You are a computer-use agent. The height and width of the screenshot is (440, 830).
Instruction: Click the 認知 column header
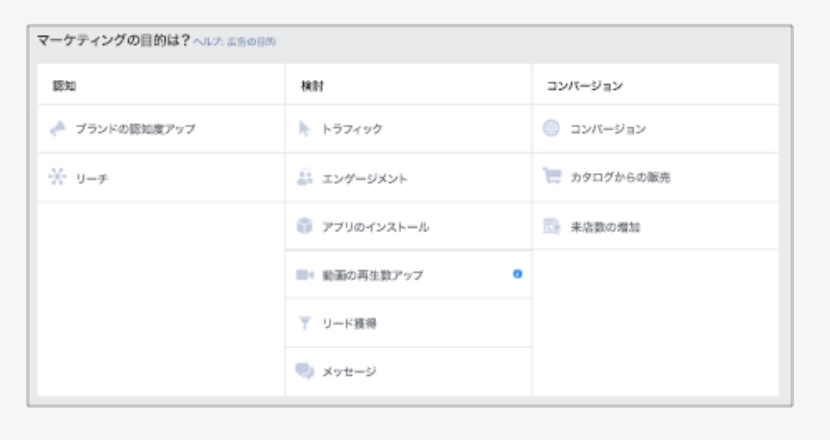pos(64,86)
